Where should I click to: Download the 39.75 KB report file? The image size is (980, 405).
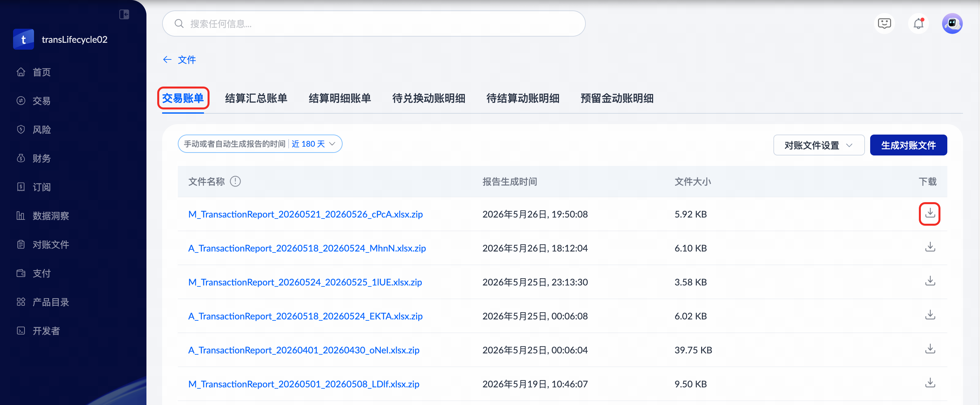click(930, 349)
